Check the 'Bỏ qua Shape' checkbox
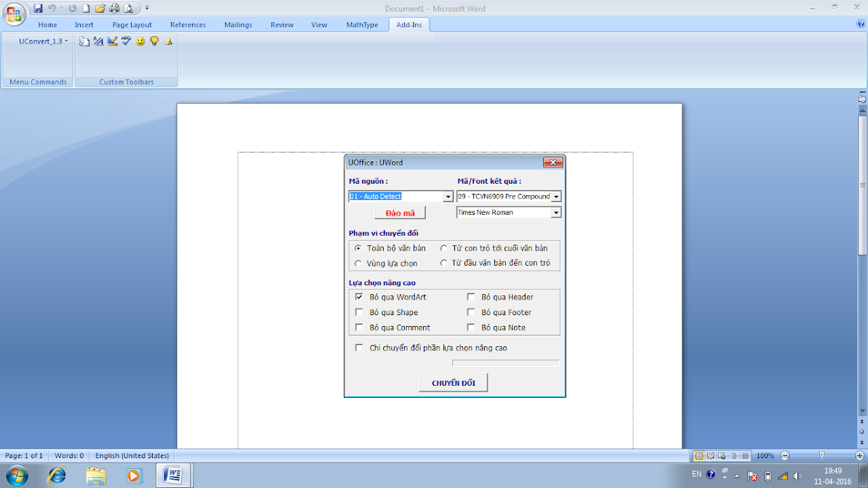 (359, 312)
